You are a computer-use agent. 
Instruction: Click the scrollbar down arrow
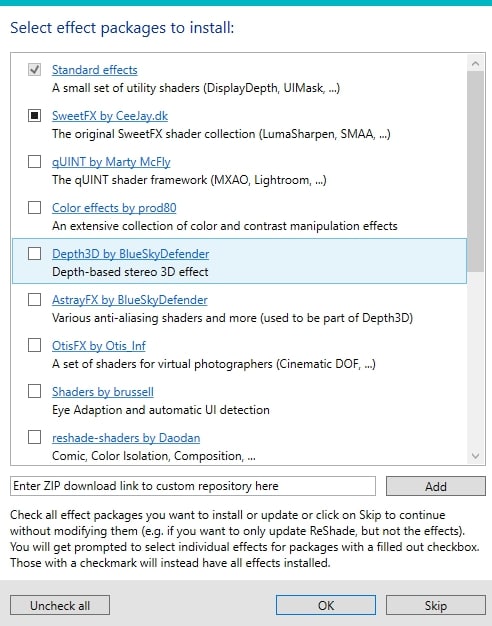click(475, 456)
